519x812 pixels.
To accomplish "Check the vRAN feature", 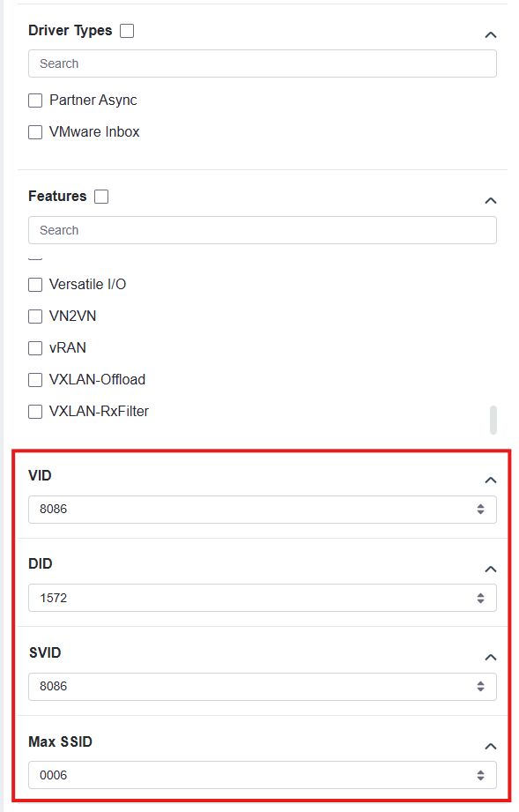I will tap(34, 347).
